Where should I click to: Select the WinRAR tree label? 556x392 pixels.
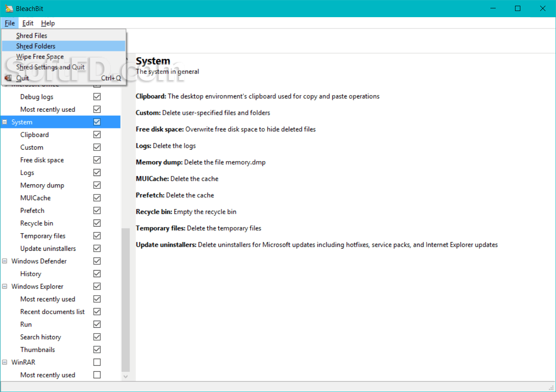(23, 363)
